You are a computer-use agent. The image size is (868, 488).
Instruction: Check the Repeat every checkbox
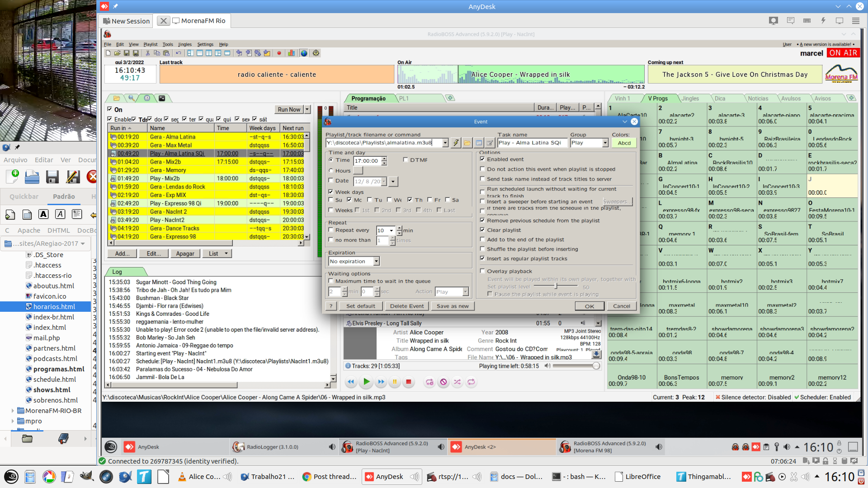pos(331,230)
